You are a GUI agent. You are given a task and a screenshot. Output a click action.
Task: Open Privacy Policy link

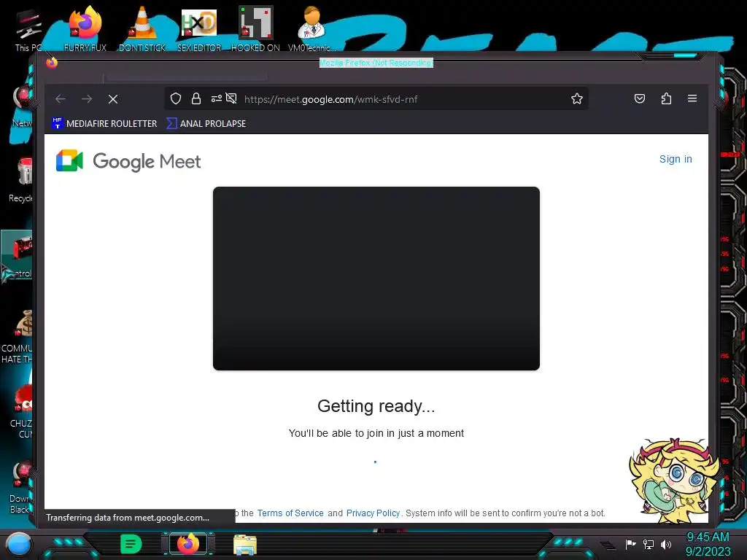pyautogui.click(x=373, y=513)
